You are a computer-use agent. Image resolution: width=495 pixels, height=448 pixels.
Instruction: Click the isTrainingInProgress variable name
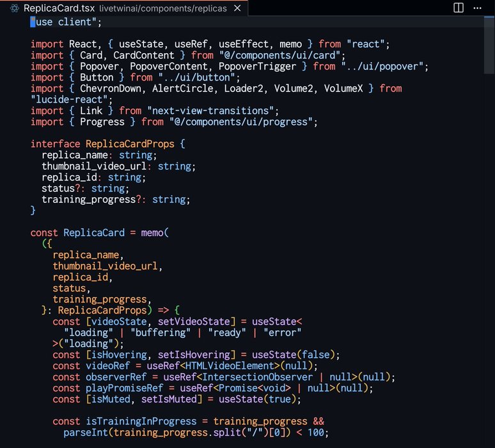click(x=141, y=421)
